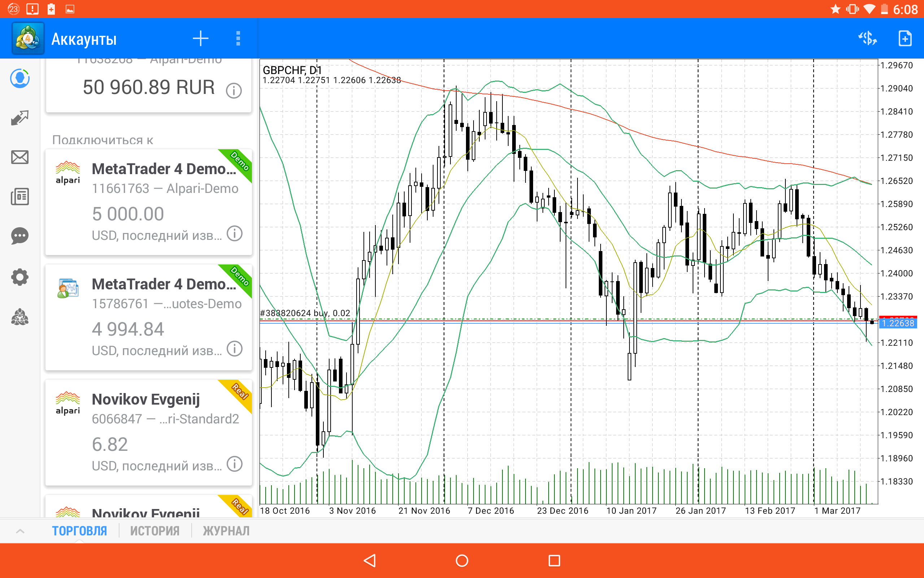The image size is (924, 578).
Task: Tap GBPCHF, D1 chart title
Action: point(292,70)
